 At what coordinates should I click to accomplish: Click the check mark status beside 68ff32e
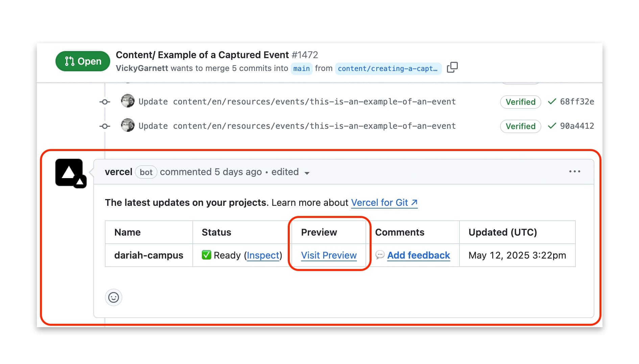click(552, 101)
